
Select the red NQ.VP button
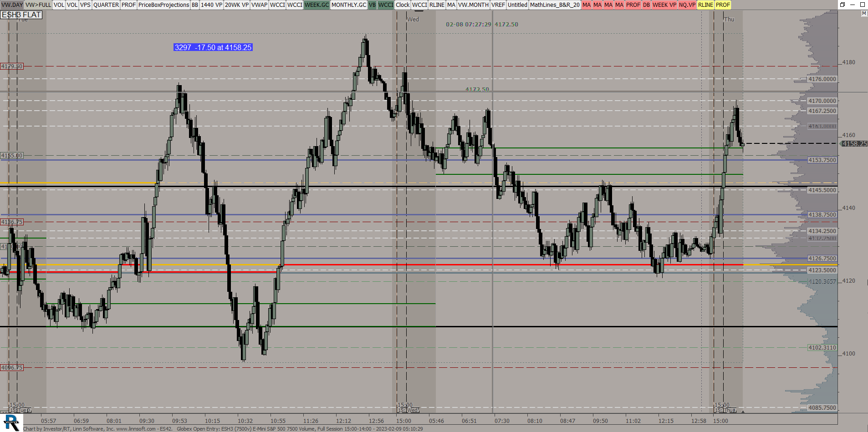(x=687, y=5)
